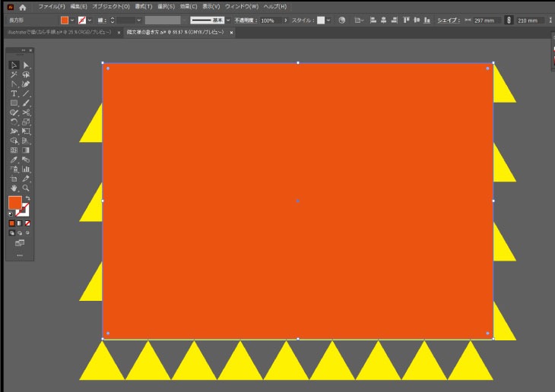Set the paint mode to None
Image resolution: width=555 pixels, height=392 pixels.
click(x=28, y=223)
